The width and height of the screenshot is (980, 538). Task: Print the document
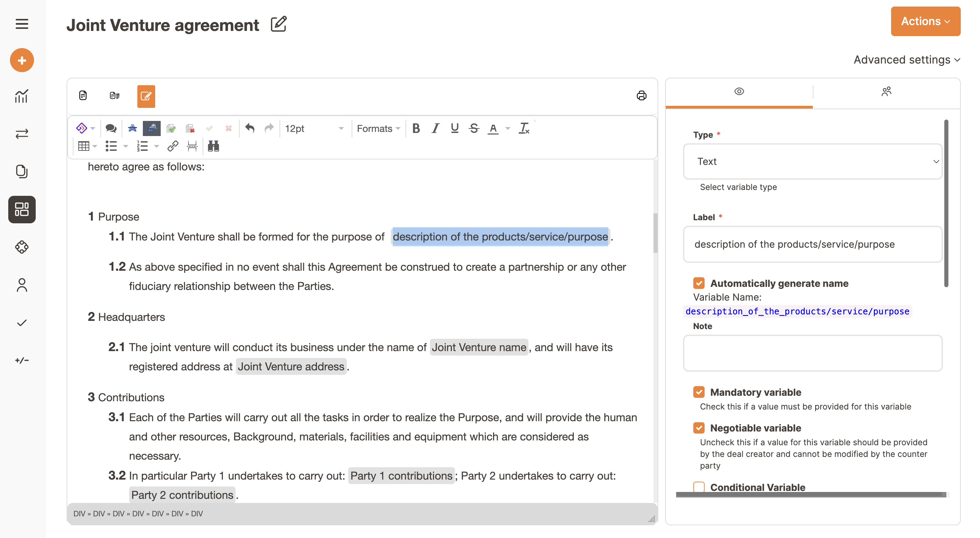(641, 95)
